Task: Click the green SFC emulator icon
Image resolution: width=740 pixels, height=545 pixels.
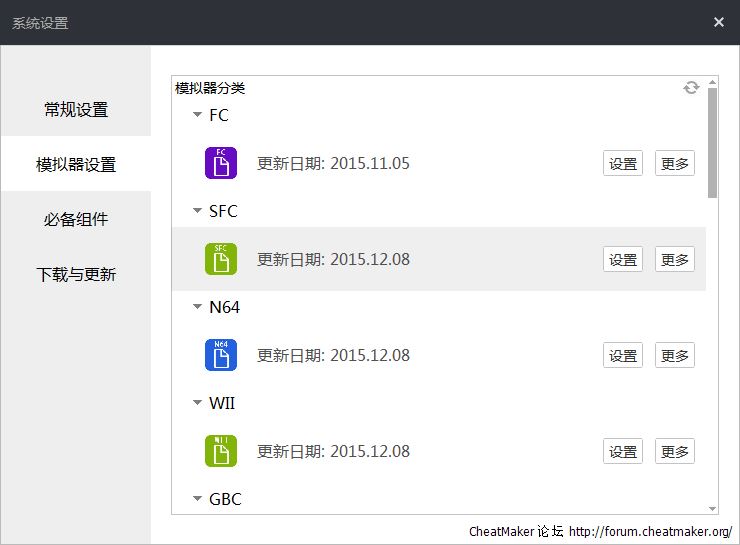Action: click(220, 259)
